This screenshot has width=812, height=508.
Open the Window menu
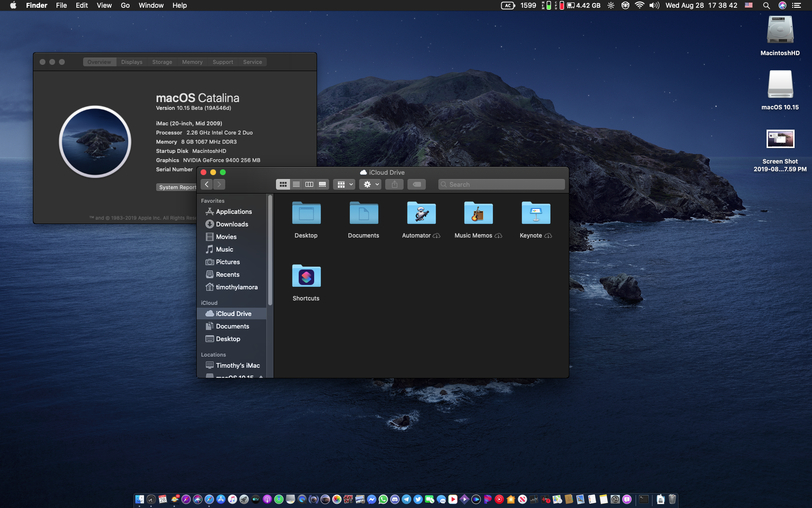151,5
